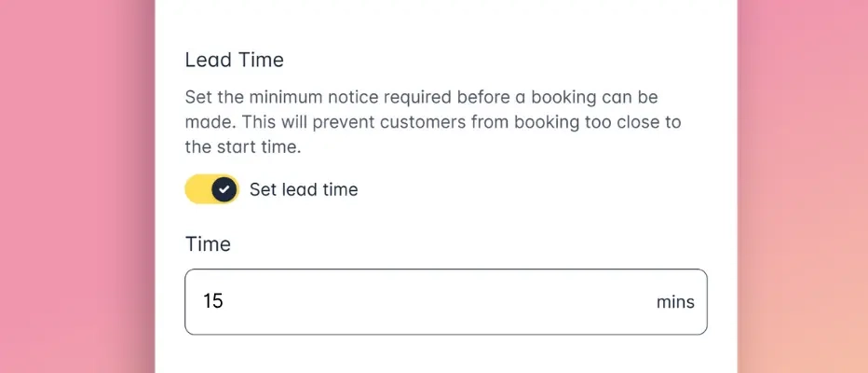
Task: Click the "Set lead time" toggle label
Action: click(304, 189)
